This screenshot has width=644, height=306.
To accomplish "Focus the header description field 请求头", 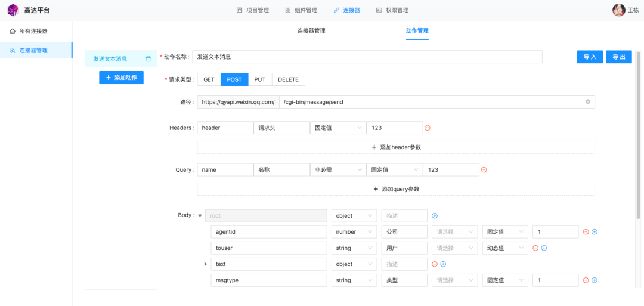I will [281, 128].
